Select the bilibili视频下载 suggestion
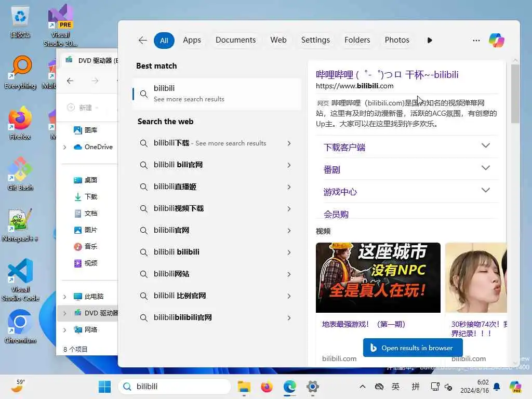Image resolution: width=532 pixels, height=399 pixels. 217,209
